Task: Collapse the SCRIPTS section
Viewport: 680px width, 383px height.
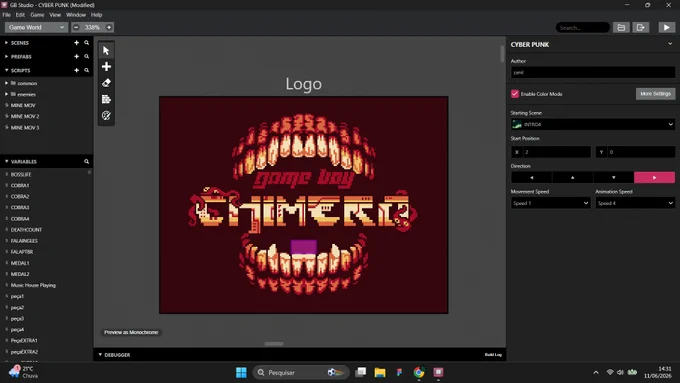Action: (7, 70)
